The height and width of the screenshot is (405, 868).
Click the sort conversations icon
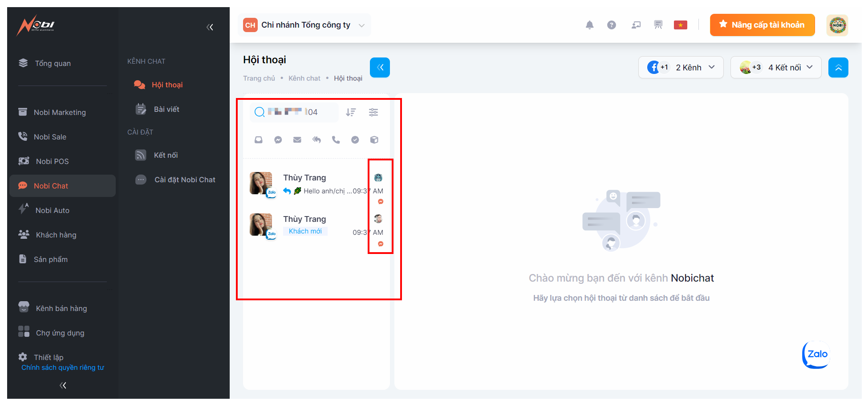coord(351,112)
